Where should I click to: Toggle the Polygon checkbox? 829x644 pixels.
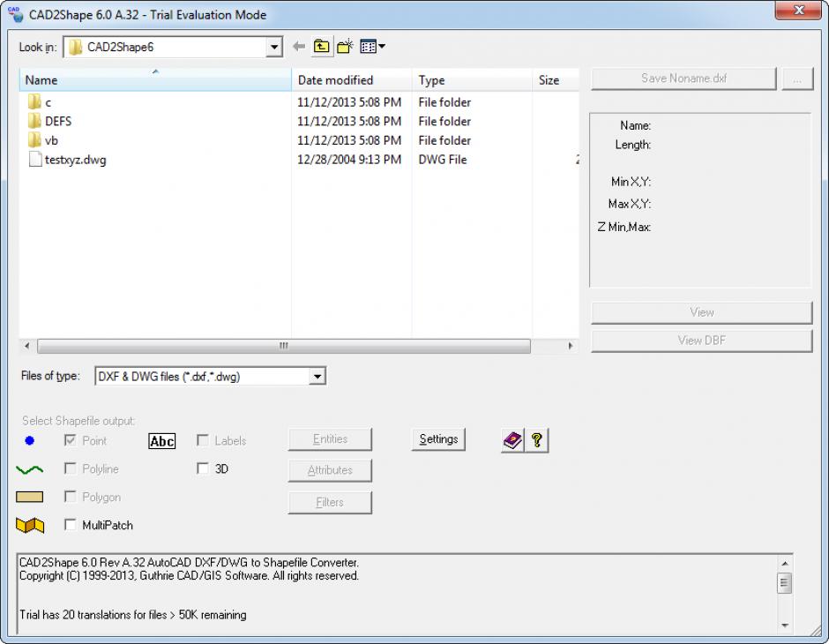(x=70, y=496)
